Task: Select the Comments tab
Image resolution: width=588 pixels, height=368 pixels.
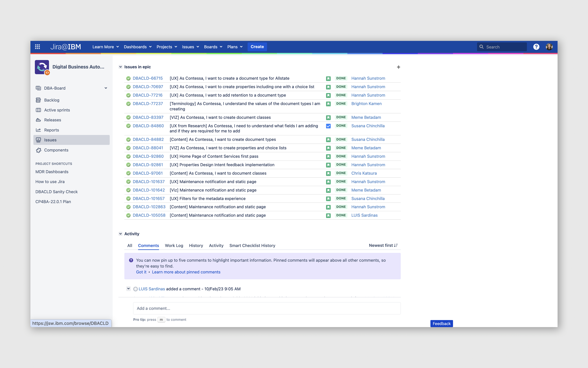Action: (148, 246)
